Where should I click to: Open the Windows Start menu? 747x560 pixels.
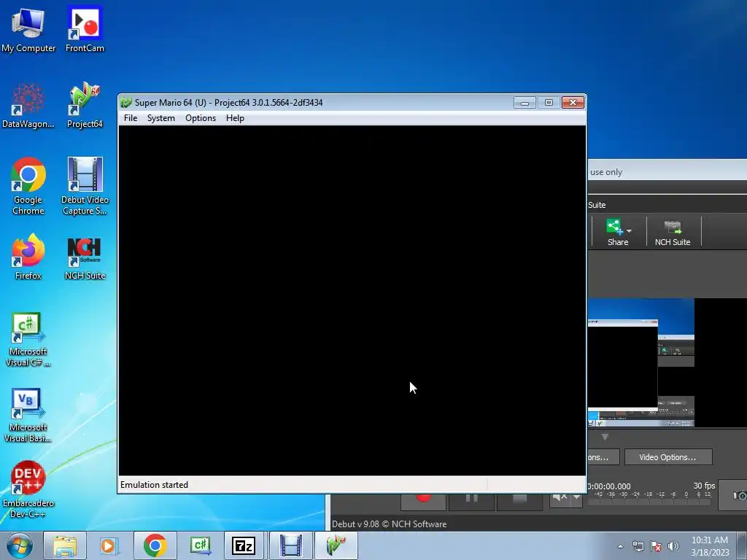point(19,545)
